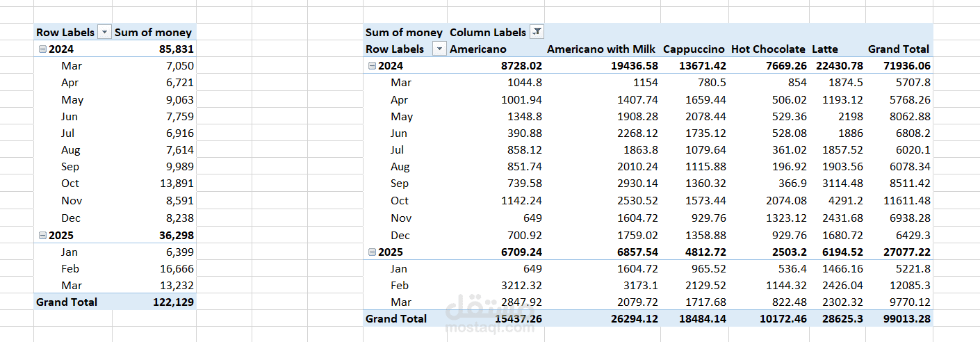Image resolution: width=980 pixels, height=342 pixels.
Task: Click the cell with value 1407.74
Action: point(637,99)
